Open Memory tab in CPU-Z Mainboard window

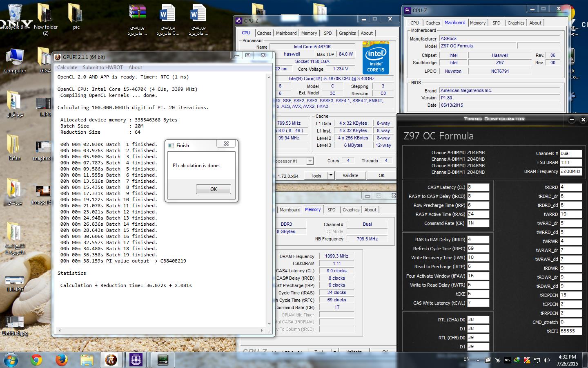point(477,23)
